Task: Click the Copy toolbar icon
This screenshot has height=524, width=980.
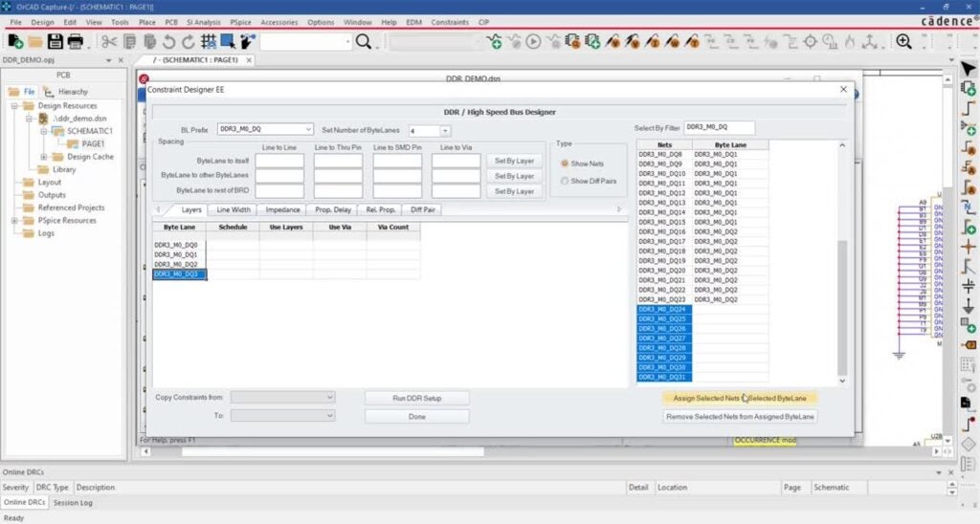Action: coord(129,42)
